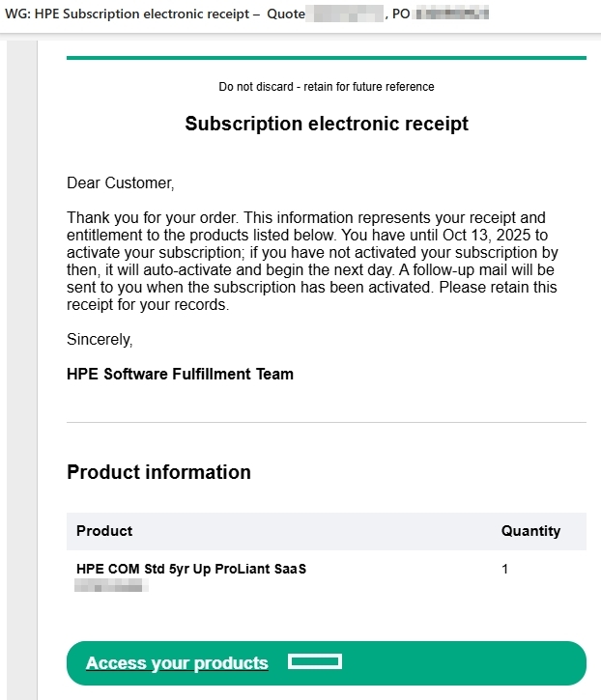Viewport: 601px width, 700px height.
Task: Select HPE COM Std 5yr Up ProLiant SaaS
Action: click(191, 569)
